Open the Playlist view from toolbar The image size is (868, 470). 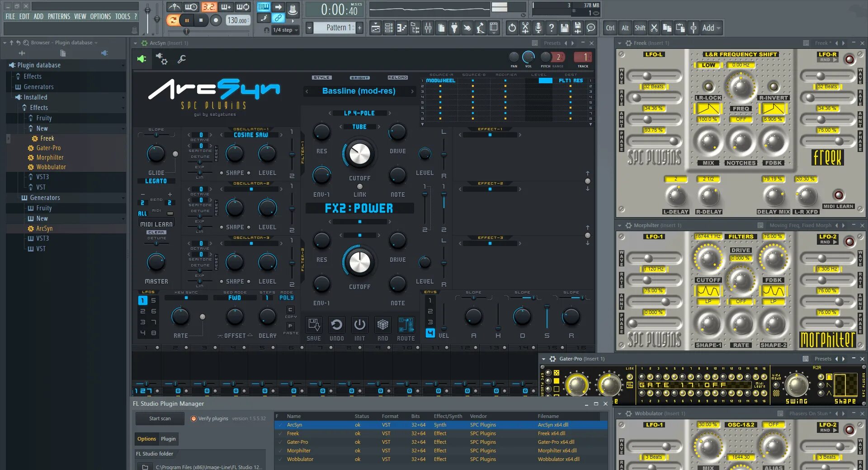pos(375,28)
